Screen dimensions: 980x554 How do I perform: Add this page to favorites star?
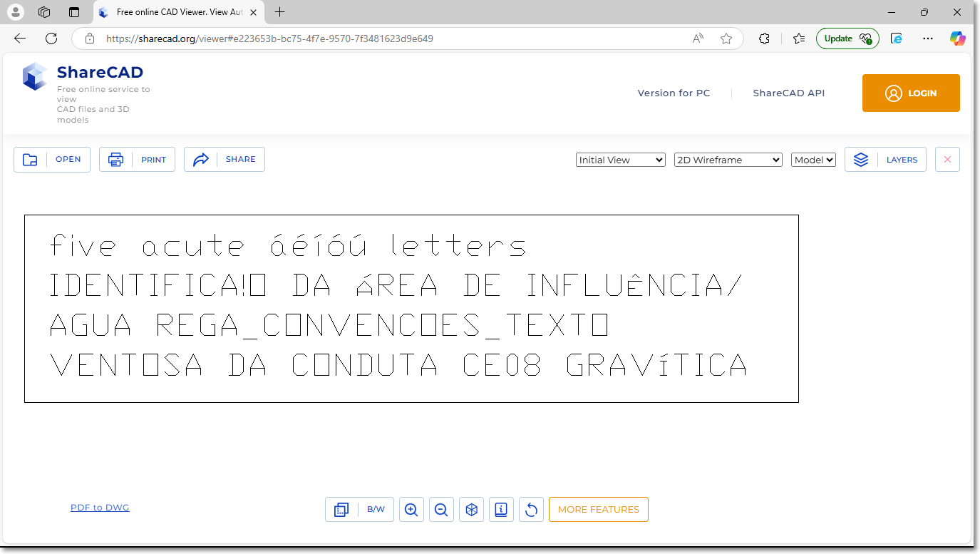(726, 39)
